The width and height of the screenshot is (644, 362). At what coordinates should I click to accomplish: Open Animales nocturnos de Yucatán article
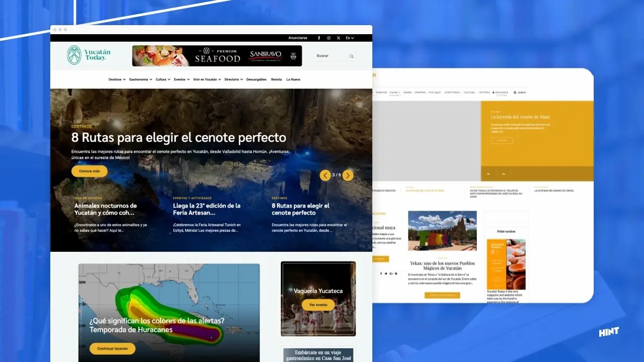[x=106, y=209]
